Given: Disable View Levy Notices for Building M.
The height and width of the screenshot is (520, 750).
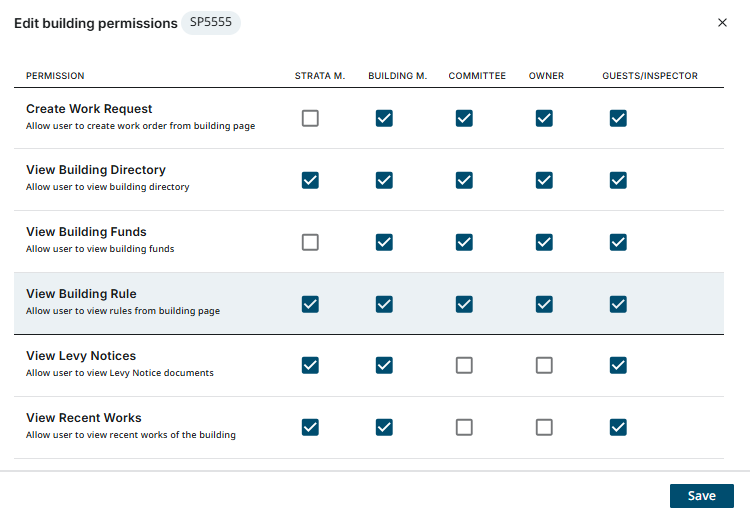Looking at the screenshot, I should pos(384,366).
